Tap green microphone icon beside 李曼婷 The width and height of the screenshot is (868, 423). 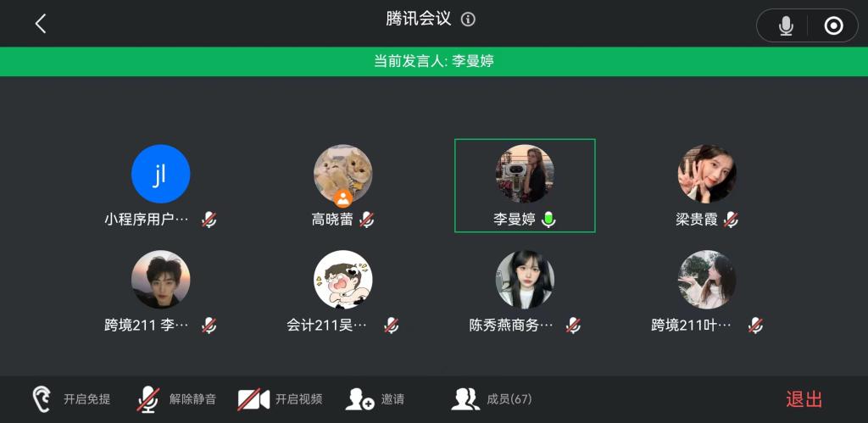point(548,220)
